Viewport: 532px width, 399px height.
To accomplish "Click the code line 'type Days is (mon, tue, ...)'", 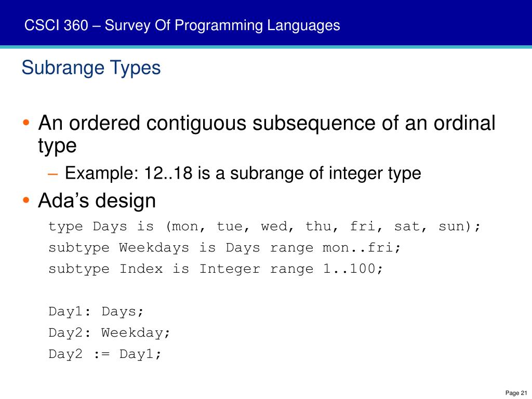I will [x=264, y=227].
